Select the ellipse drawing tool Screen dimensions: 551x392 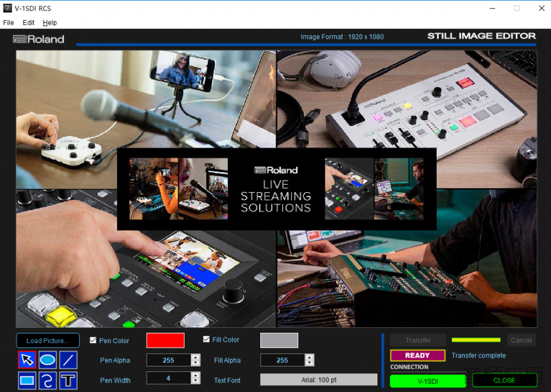[48, 360]
